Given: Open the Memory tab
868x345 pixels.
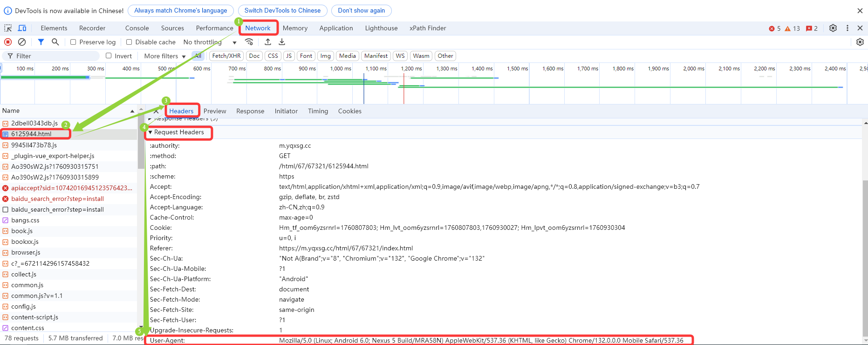Looking at the screenshot, I should coord(295,28).
